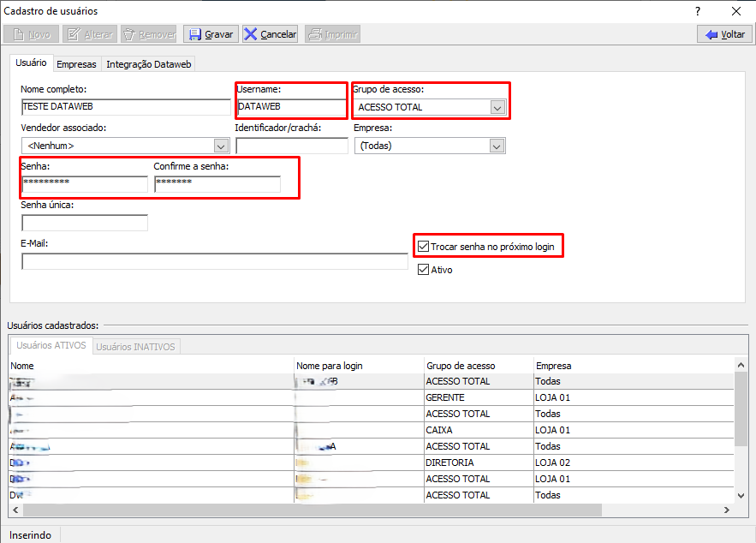Select the CAIXA row cell

tap(479, 430)
